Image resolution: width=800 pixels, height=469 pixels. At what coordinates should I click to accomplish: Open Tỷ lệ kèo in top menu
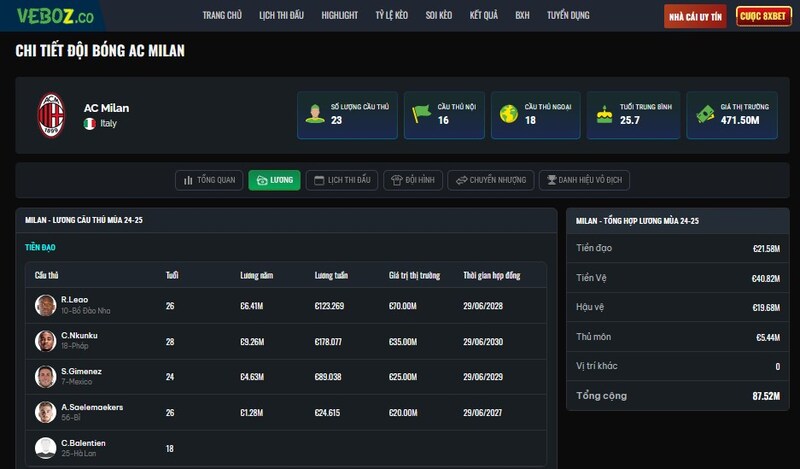point(393,16)
